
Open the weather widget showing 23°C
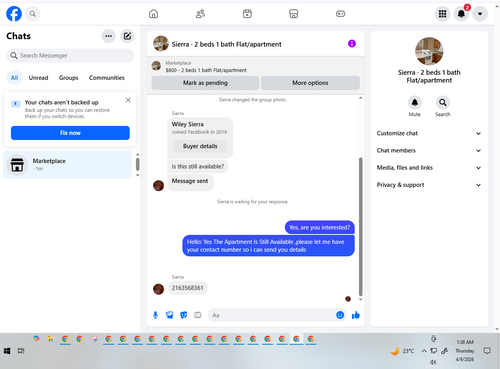(x=402, y=351)
